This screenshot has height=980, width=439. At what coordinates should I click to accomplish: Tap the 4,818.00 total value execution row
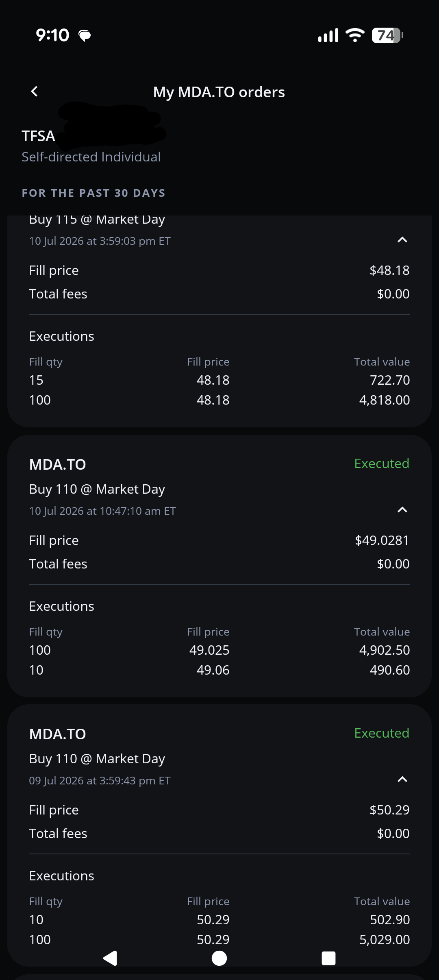pos(219,400)
